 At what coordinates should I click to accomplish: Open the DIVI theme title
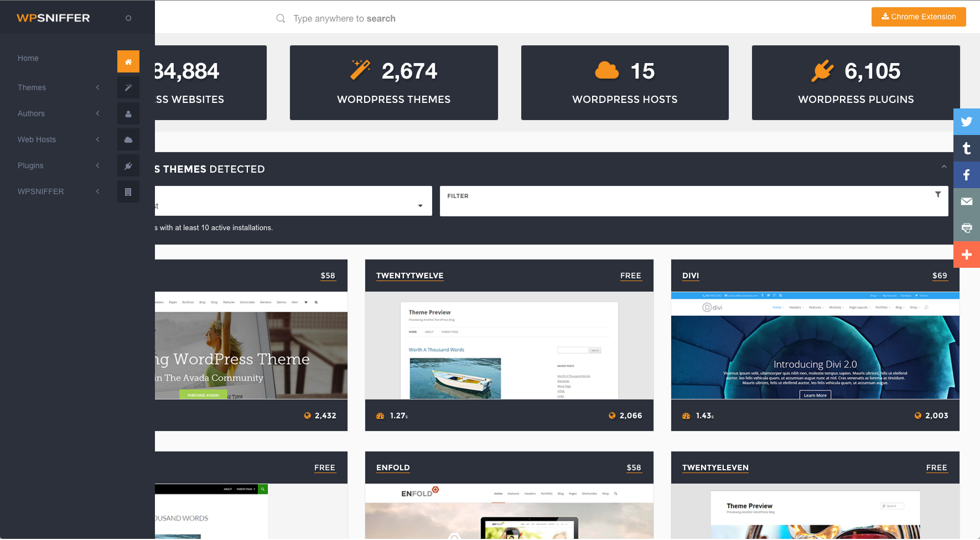click(691, 276)
